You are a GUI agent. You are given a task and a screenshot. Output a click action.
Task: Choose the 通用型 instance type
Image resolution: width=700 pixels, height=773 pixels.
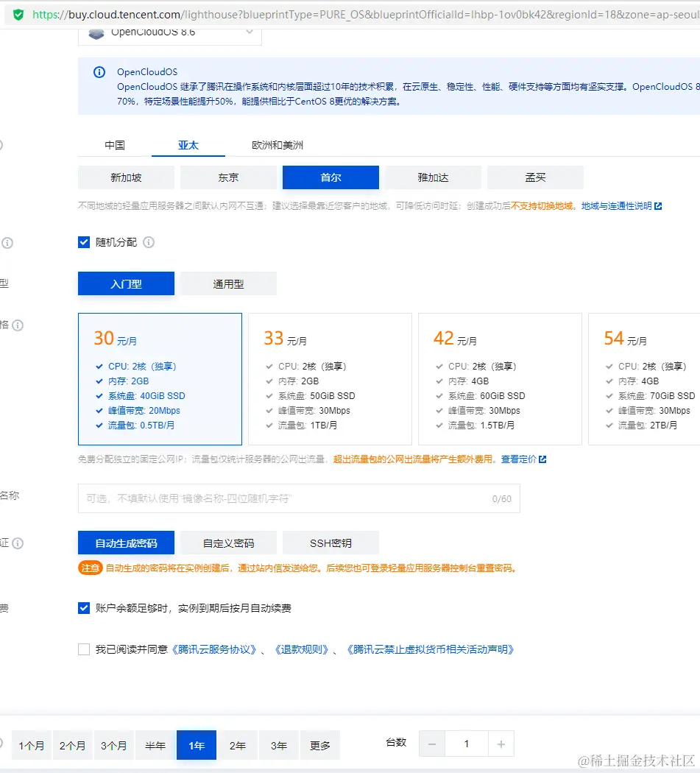(228, 284)
